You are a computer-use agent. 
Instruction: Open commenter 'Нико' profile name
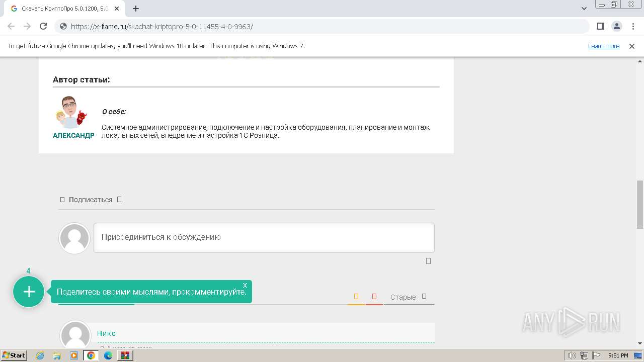point(107,333)
